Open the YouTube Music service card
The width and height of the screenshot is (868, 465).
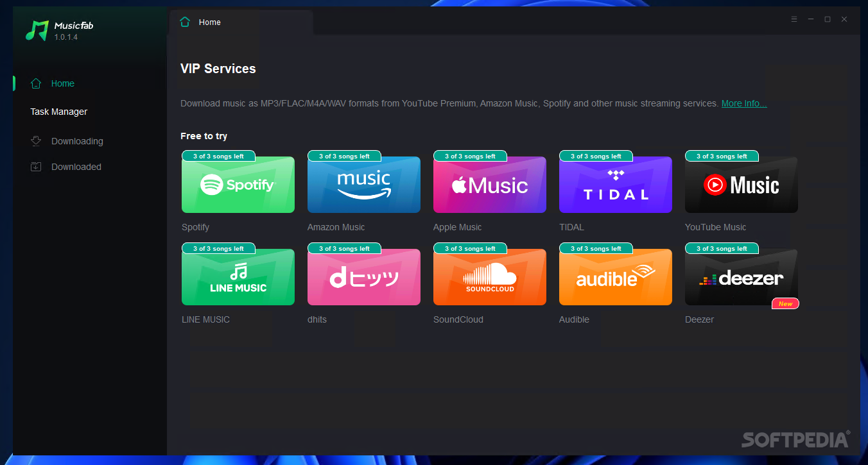[x=742, y=185]
